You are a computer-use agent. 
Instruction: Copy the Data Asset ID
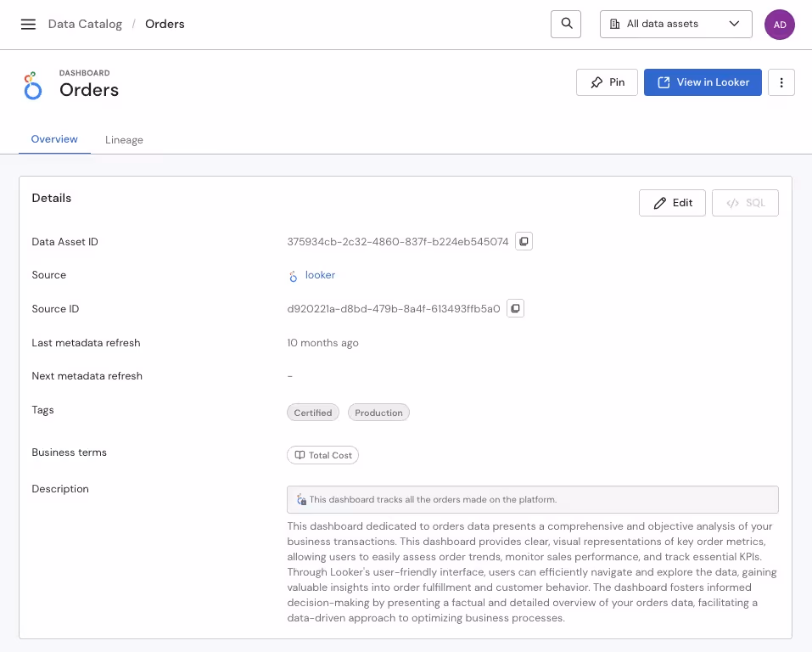(524, 241)
